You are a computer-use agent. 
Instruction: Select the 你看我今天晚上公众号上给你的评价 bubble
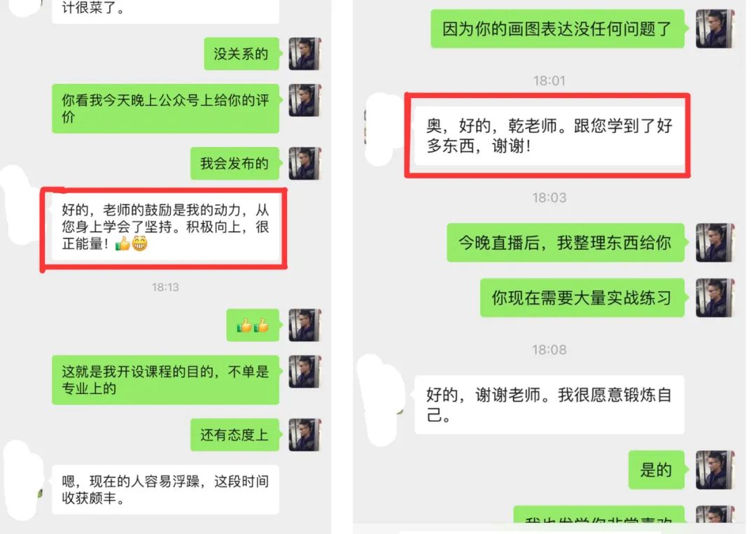[165, 108]
